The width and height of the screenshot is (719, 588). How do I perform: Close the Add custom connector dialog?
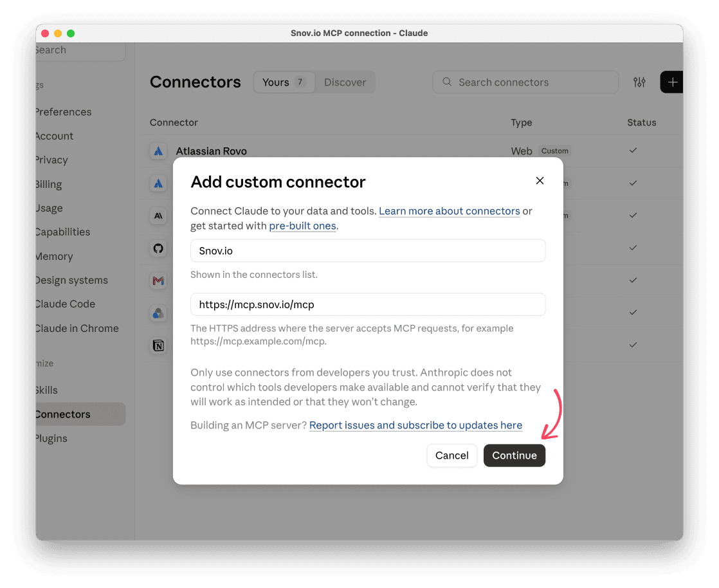click(540, 181)
